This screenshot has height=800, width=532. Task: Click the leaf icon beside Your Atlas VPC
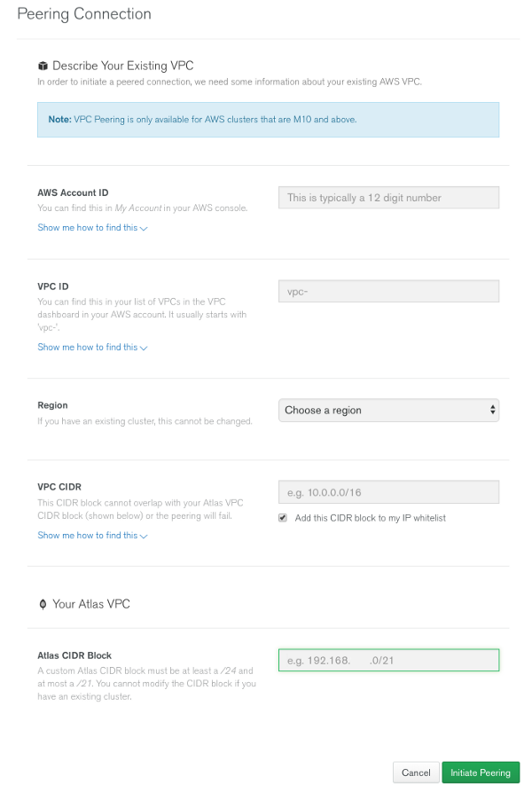point(43,604)
